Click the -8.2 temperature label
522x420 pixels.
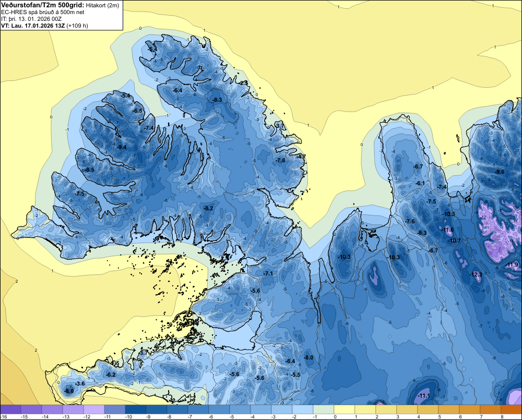(208, 208)
